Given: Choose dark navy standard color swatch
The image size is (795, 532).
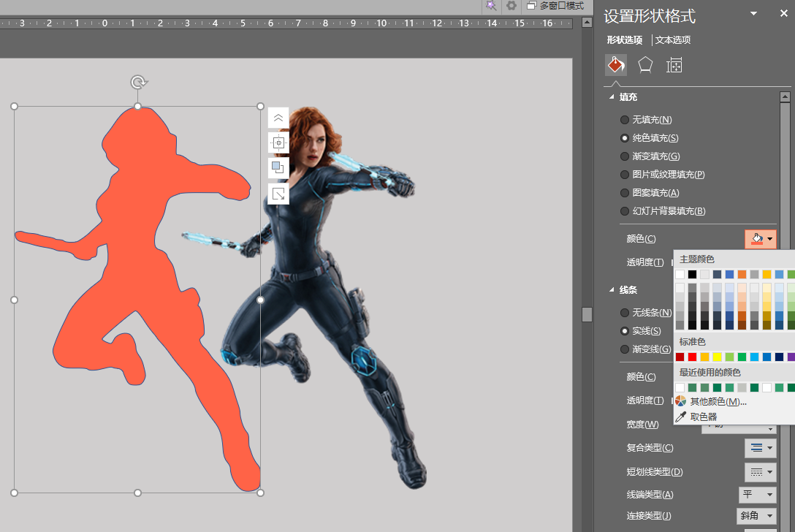Looking at the screenshot, I should point(779,357).
